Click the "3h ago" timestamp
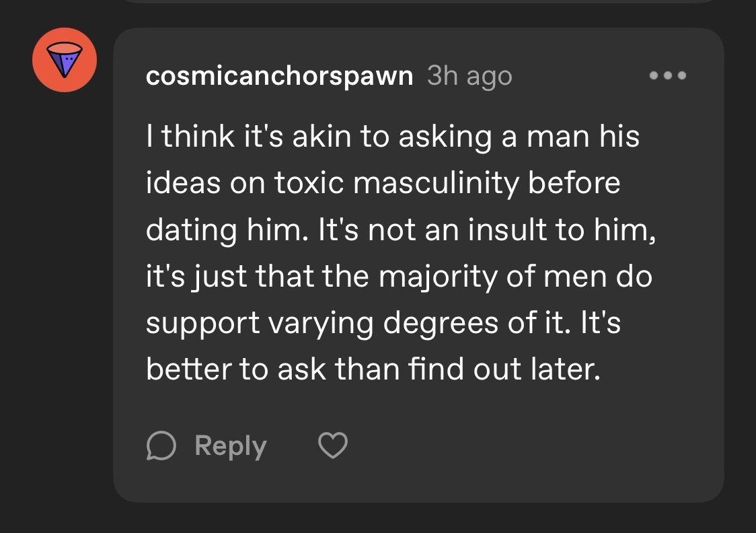 469,76
